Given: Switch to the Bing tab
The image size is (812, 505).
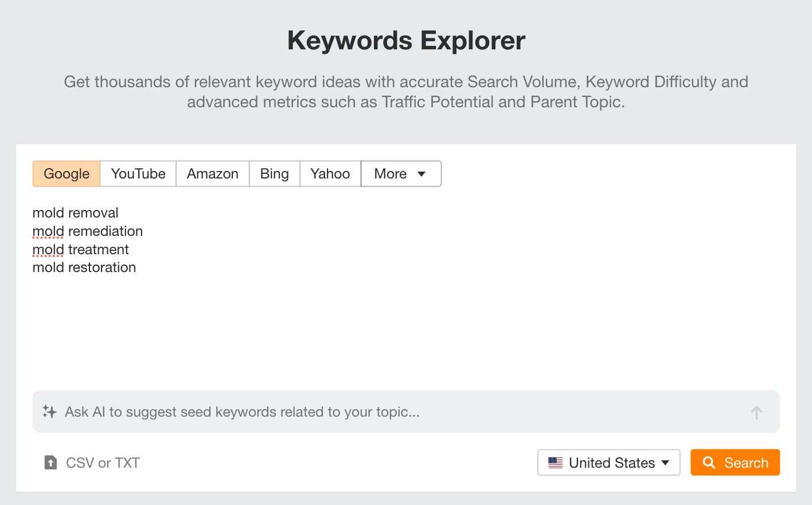Looking at the screenshot, I should [x=274, y=173].
